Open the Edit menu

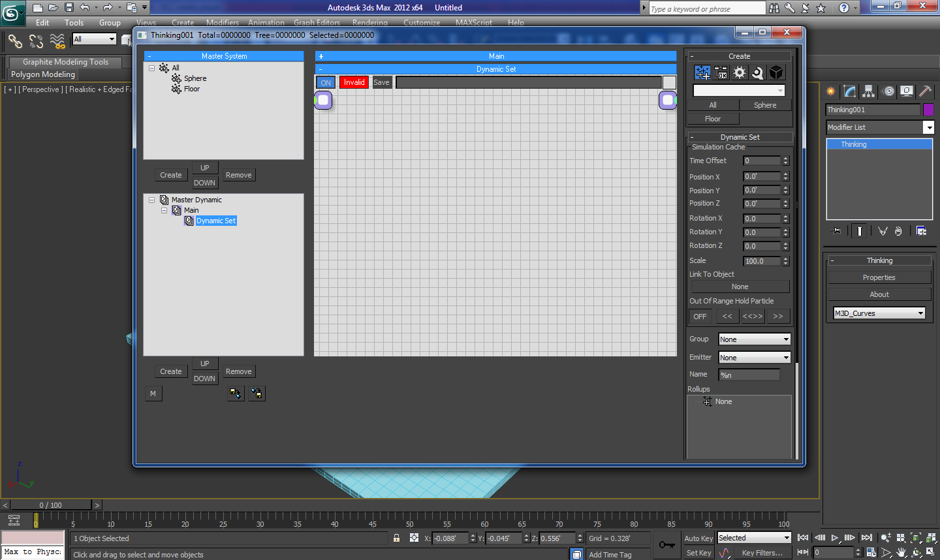pos(42,23)
